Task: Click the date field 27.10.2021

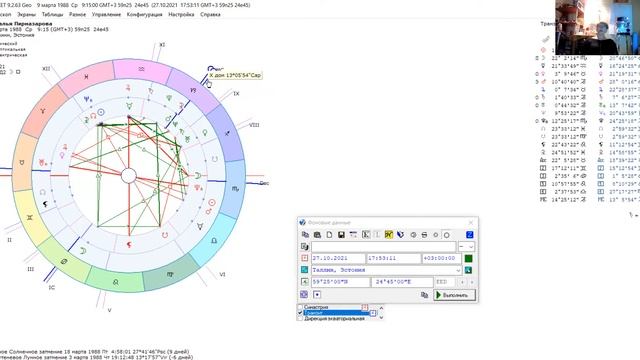Action: [338, 258]
